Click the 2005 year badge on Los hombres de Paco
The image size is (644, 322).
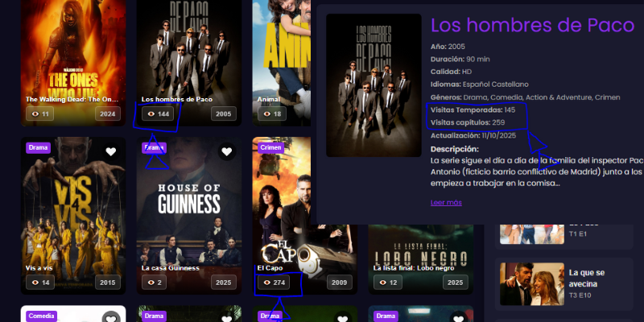224,114
